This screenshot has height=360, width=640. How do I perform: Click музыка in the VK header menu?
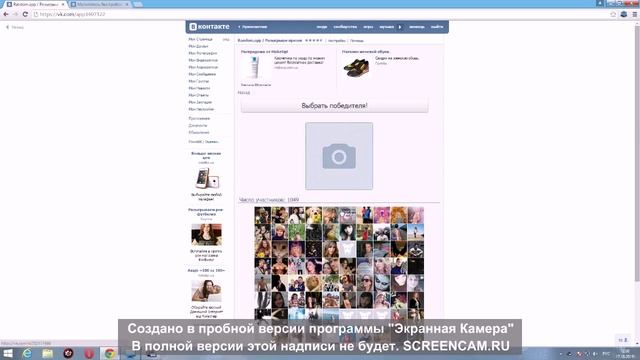[x=387, y=27]
